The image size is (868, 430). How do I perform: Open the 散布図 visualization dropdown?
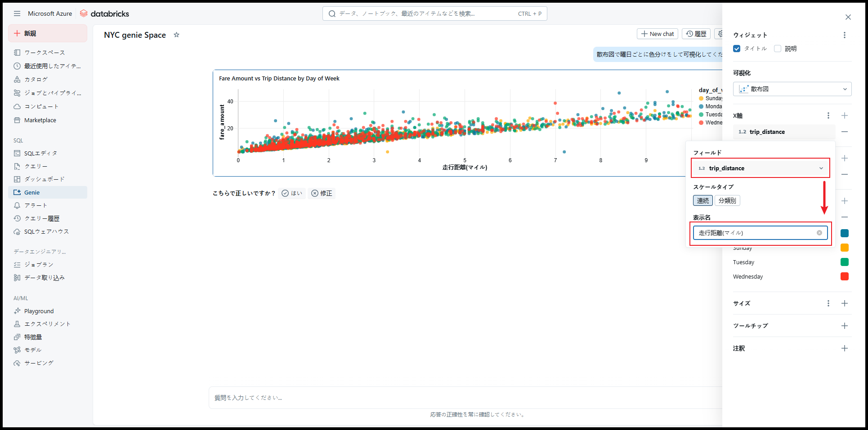pos(792,89)
